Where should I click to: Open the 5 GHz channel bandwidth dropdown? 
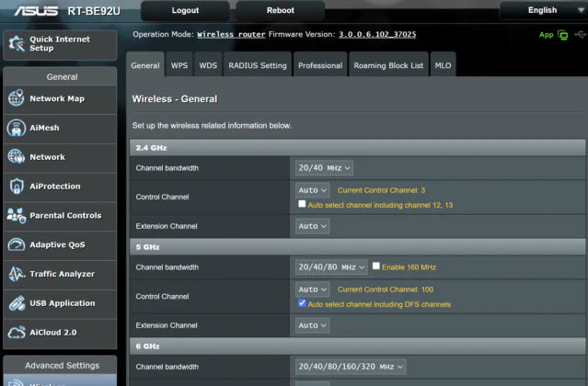pyautogui.click(x=331, y=267)
